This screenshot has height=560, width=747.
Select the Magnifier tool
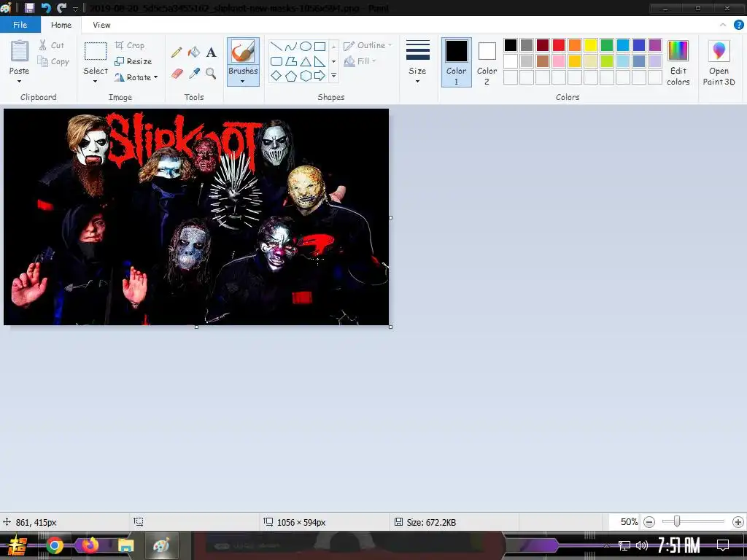point(211,74)
